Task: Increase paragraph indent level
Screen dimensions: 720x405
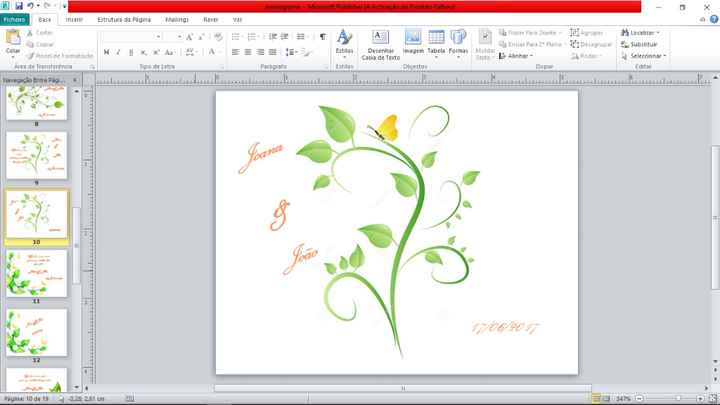Action: pyautogui.click(x=285, y=37)
